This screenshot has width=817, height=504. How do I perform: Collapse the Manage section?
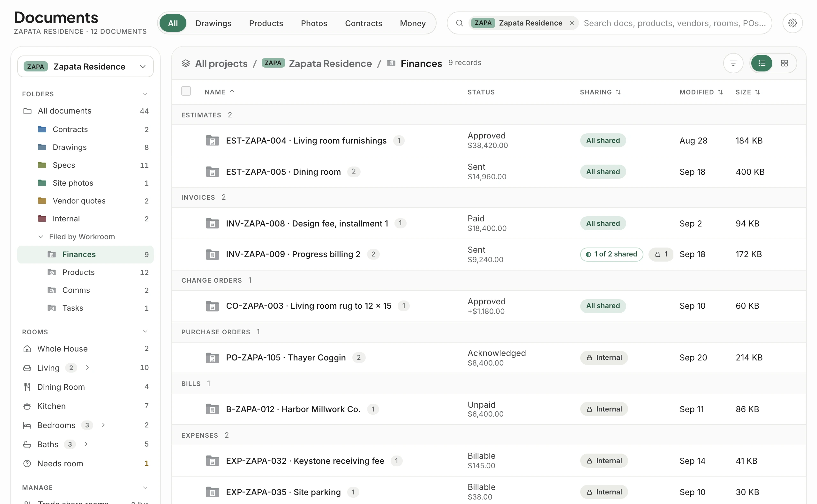(145, 487)
